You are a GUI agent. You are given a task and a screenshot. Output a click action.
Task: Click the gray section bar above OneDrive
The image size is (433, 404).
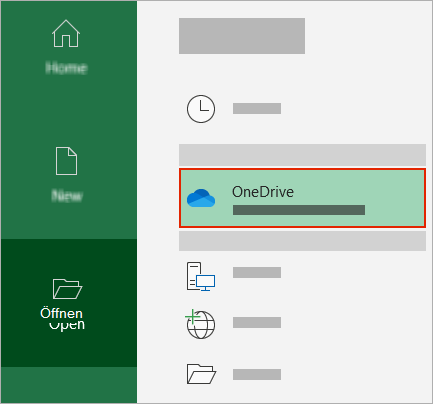click(302, 155)
